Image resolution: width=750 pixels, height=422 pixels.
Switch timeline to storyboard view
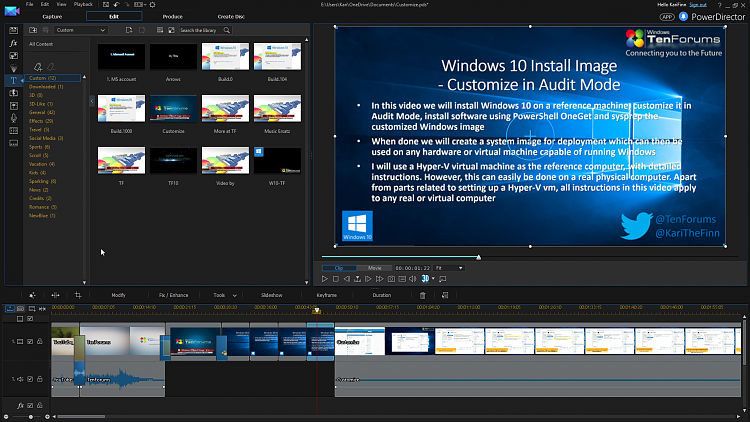(x=21, y=309)
